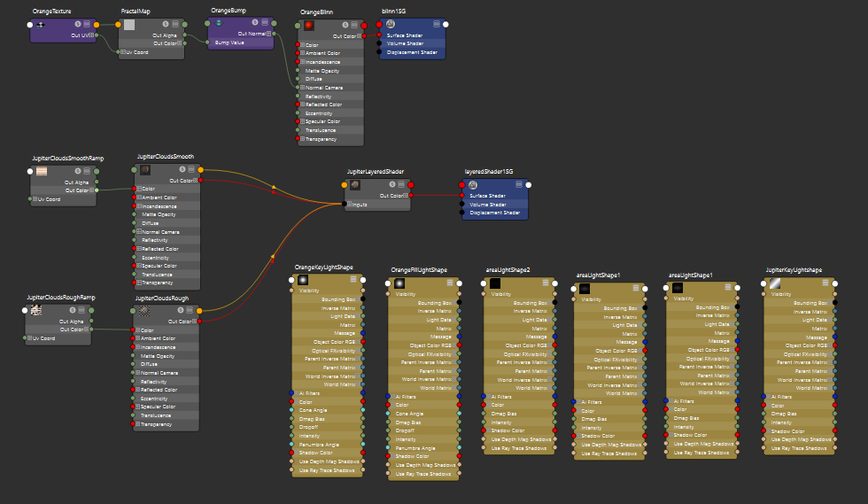This screenshot has height=504, width=868.
Task: Toggle the solo button on OrangeTexture node
Action: (78, 24)
